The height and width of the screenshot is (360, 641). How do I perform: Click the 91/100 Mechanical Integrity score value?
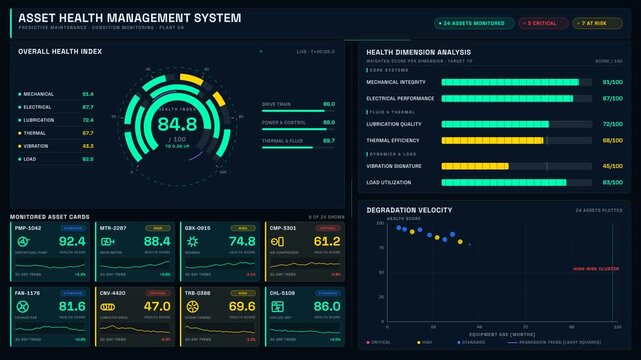(612, 82)
